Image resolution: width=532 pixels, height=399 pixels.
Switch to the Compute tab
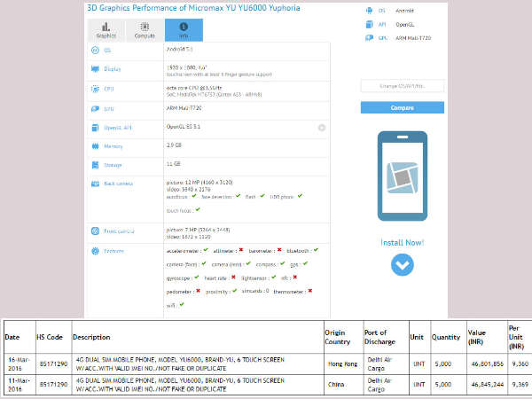tap(144, 29)
